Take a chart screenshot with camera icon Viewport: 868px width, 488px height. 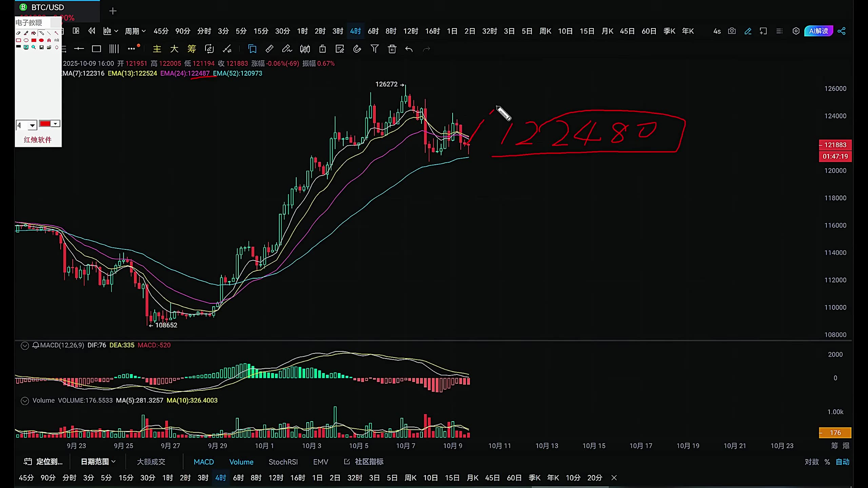pos(732,31)
